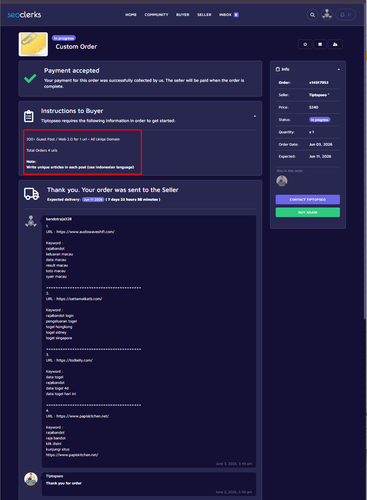367x500 pixels.
Task: Open the COMMUNITY menu
Action: (156, 15)
